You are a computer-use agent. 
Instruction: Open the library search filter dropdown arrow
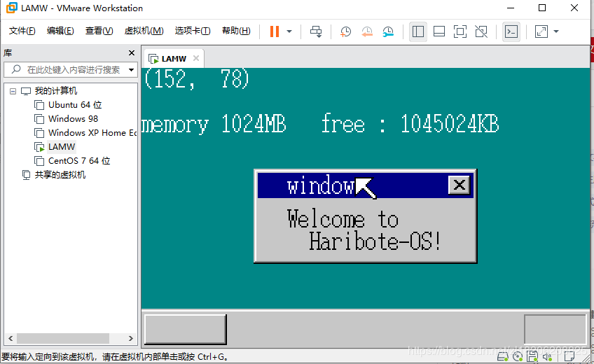(131, 69)
